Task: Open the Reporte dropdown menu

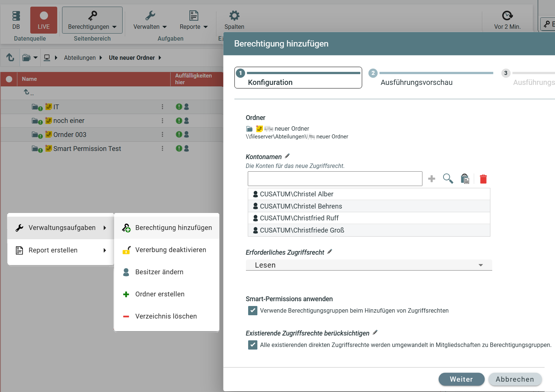Action: click(193, 20)
